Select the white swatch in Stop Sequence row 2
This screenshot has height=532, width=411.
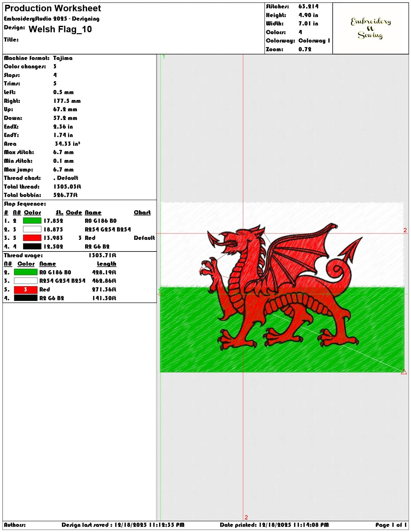(32, 229)
